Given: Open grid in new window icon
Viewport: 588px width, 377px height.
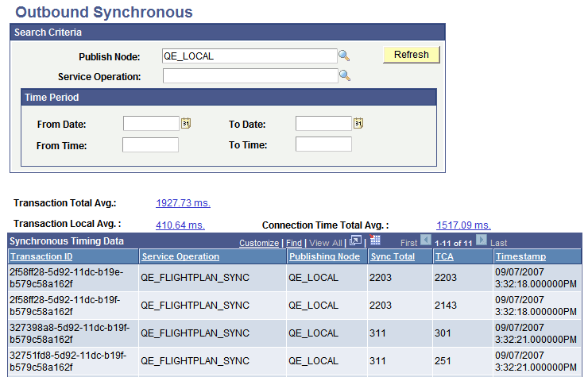Looking at the screenshot, I should [x=355, y=241].
